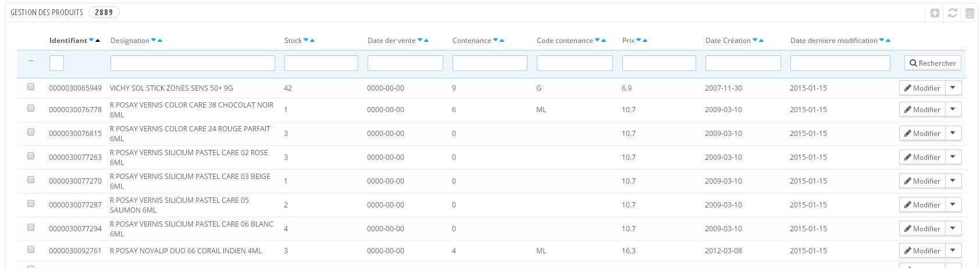This screenshot has height=269, width=980.
Task: Focus the Stock filter field
Action: (321, 63)
